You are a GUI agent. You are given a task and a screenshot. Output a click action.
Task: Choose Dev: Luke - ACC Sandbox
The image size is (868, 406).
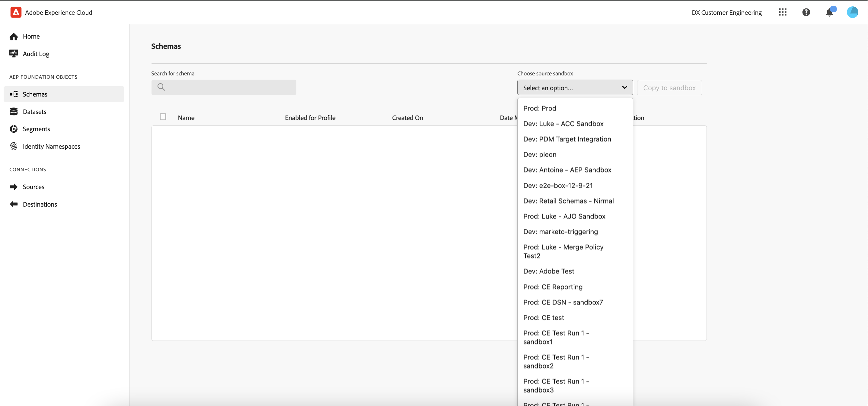tap(575, 124)
